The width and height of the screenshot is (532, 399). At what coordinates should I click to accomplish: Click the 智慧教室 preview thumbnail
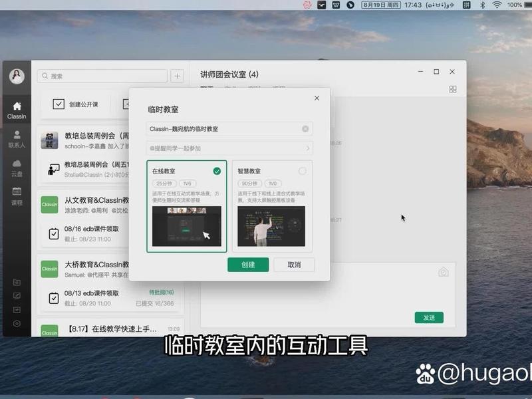click(271, 226)
